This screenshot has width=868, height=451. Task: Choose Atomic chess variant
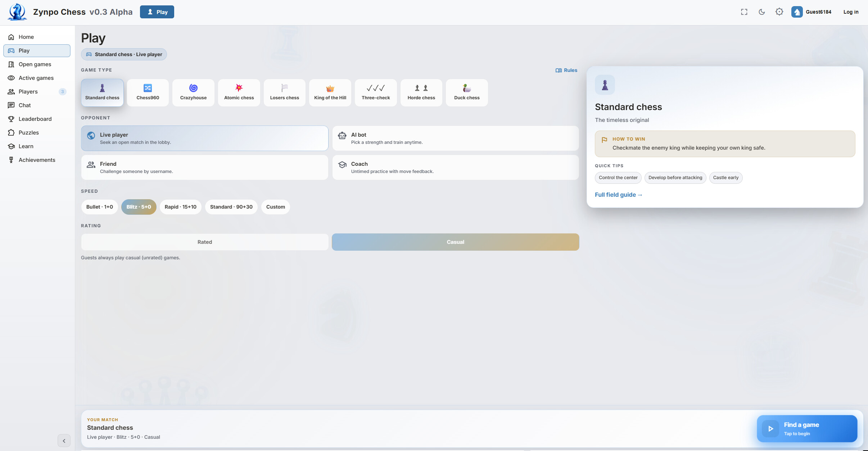pyautogui.click(x=239, y=93)
